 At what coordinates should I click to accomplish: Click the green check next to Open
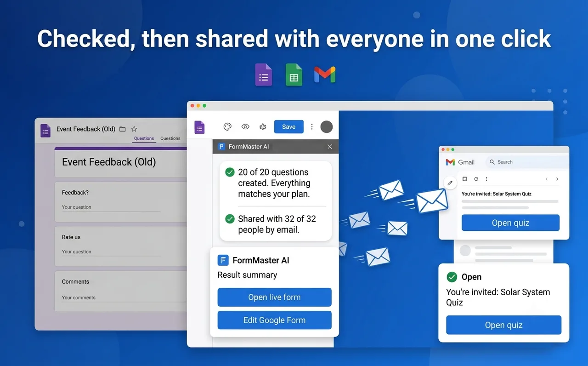pyautogui.click(x=452, y=277)
